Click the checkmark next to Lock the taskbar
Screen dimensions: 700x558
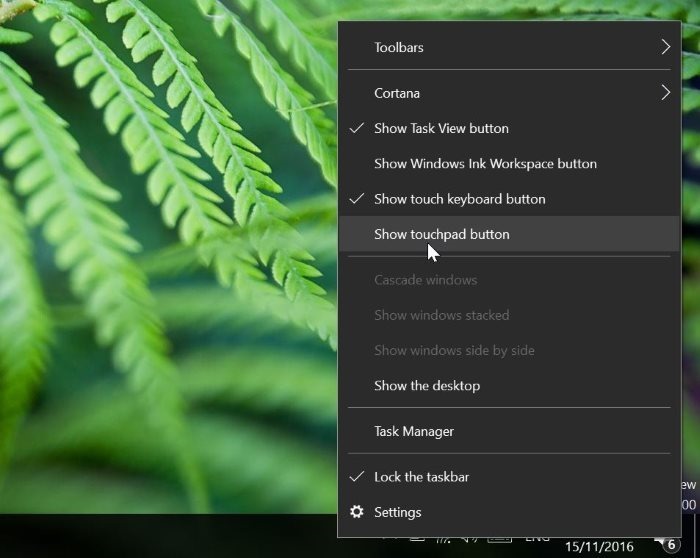[x=357, y=477]
